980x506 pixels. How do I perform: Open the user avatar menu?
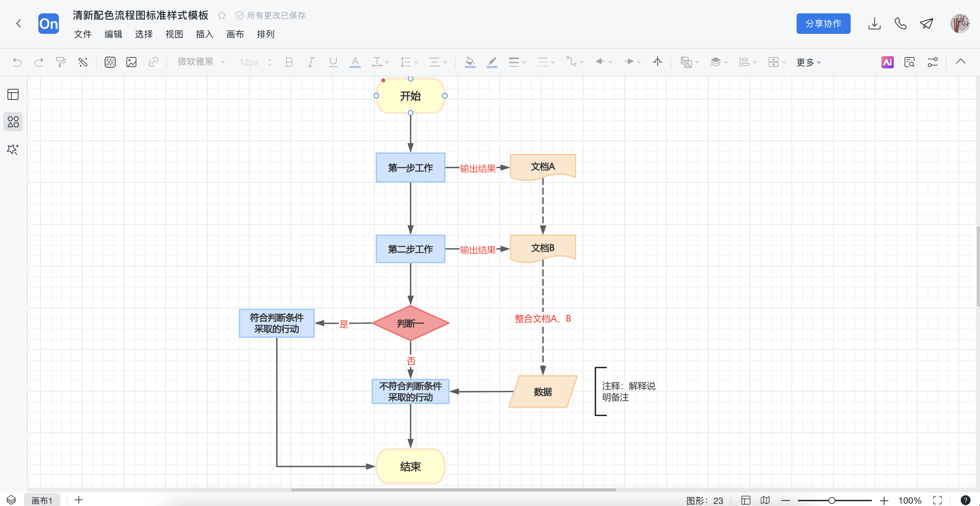pyautogui.click(x=959, y=24)
